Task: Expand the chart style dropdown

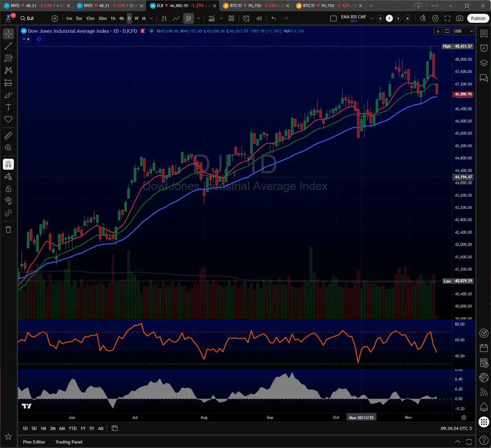Action: click(198, 18)
